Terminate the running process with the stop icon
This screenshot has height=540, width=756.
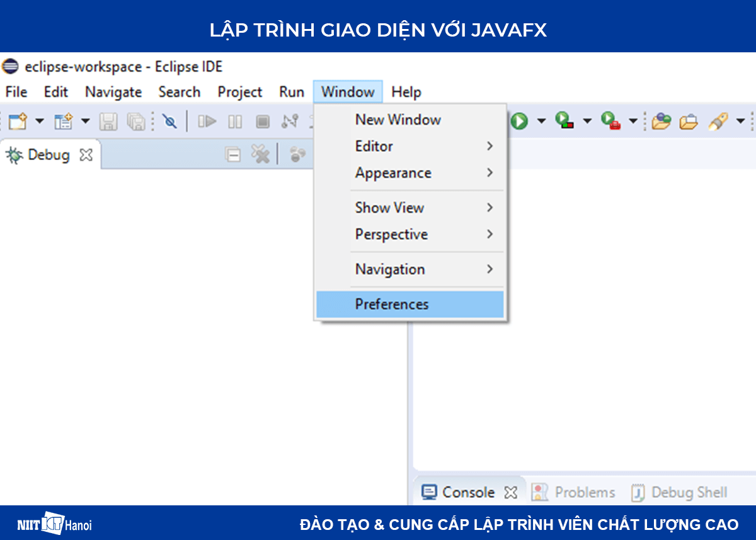(262, 121)
